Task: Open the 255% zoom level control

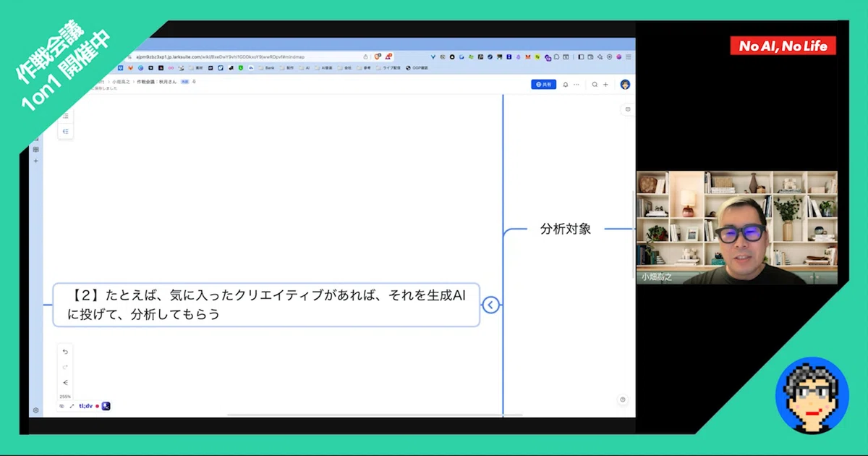Action: (65, 397)
